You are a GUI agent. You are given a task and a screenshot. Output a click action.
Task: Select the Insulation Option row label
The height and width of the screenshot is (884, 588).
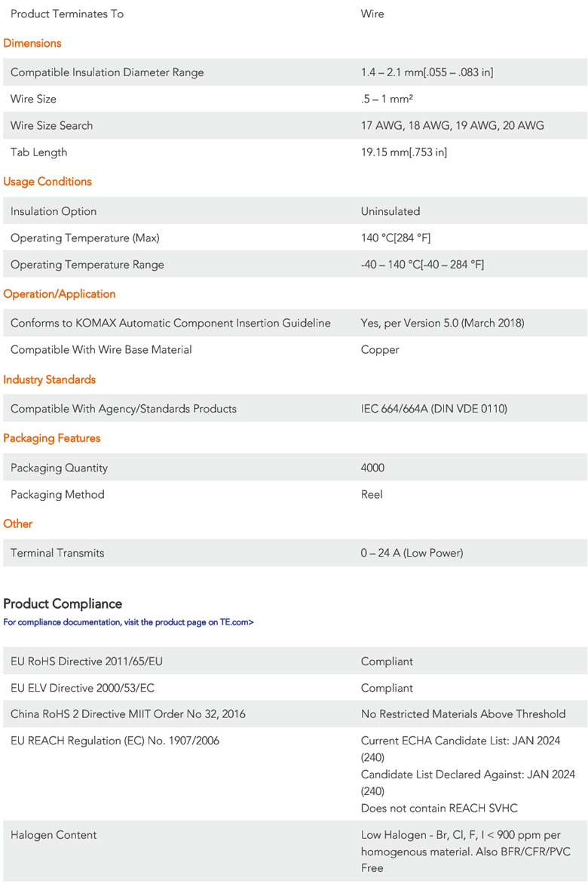click(x=54, y=211)
